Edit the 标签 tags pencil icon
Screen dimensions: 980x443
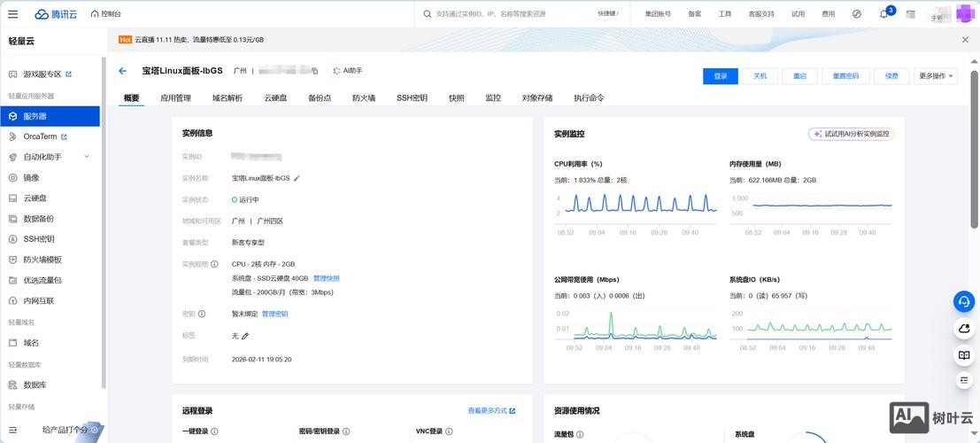(x=245, y=336)
